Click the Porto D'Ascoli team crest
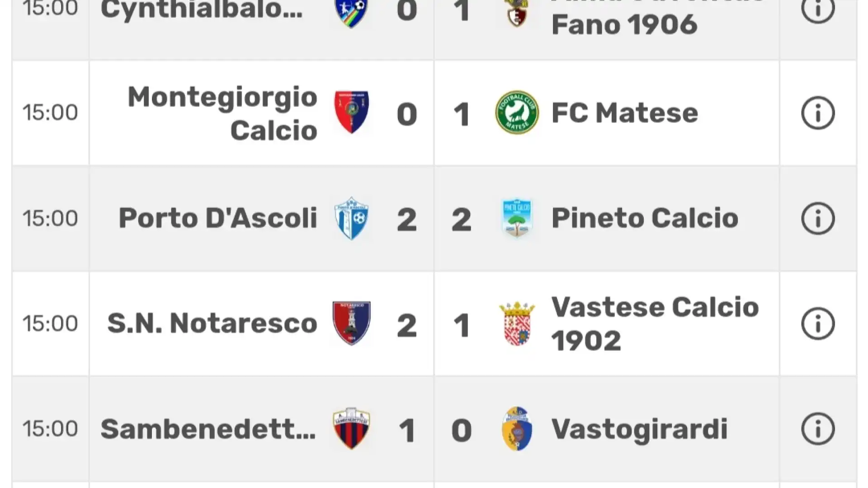868x488 pixels. [351, 218]
